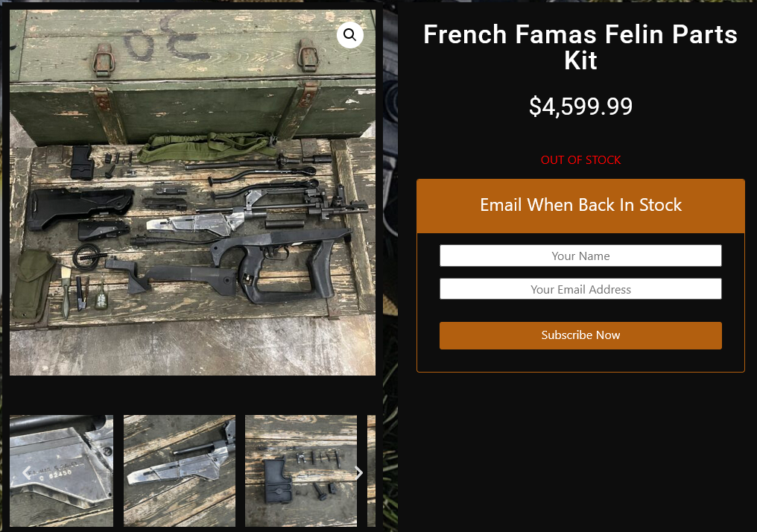Screen dimensions: 757x532
Task: Click the black magazine well part in photo
Action: click(x=82, y=162)
